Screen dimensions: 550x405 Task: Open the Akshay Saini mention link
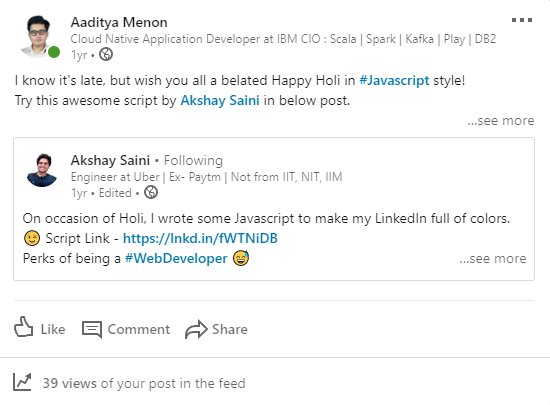220,100
